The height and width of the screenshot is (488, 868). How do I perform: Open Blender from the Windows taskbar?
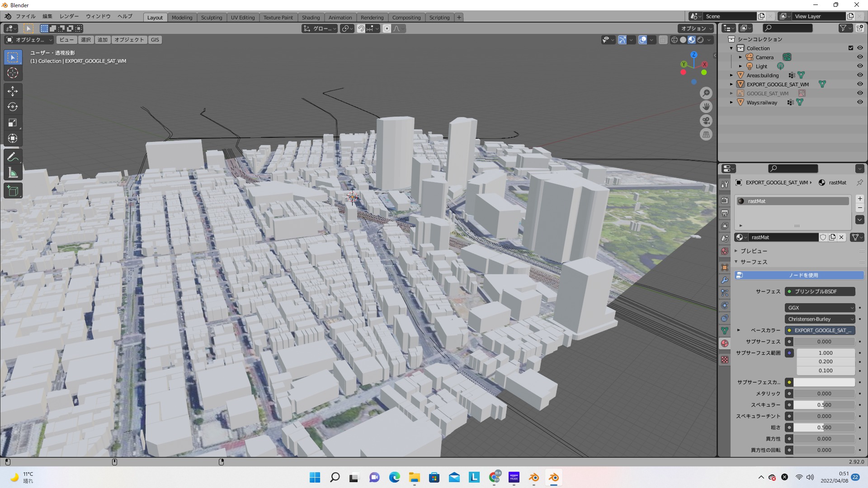pos(554,478)
